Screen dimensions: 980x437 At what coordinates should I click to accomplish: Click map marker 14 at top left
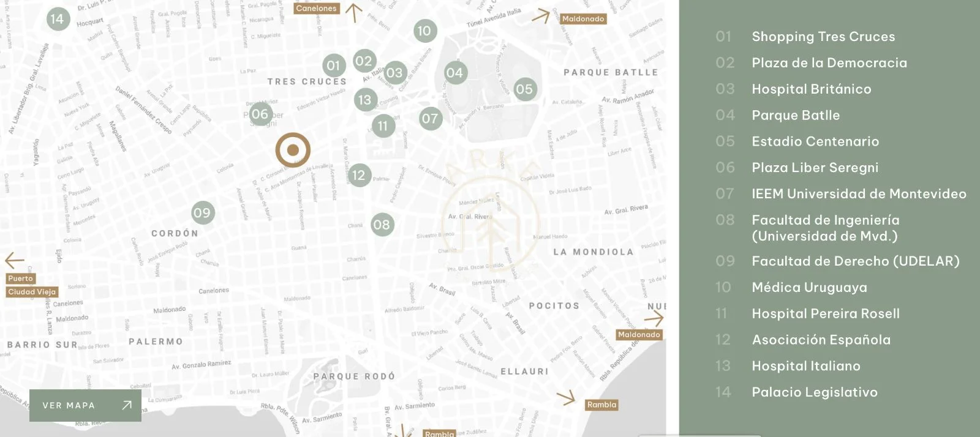(x=57, y=19)
